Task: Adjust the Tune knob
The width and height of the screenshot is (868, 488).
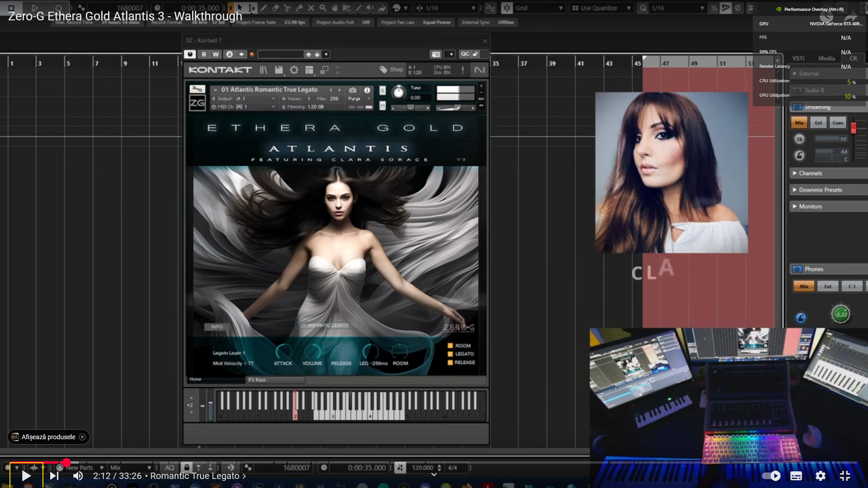Action: tap(398, 92)
